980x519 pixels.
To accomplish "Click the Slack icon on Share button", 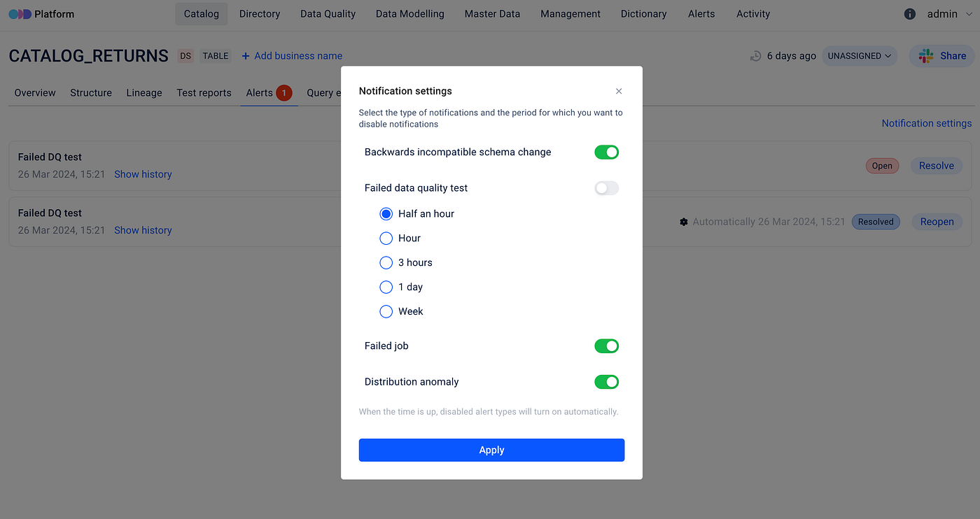I will click(x=926, y=56).
